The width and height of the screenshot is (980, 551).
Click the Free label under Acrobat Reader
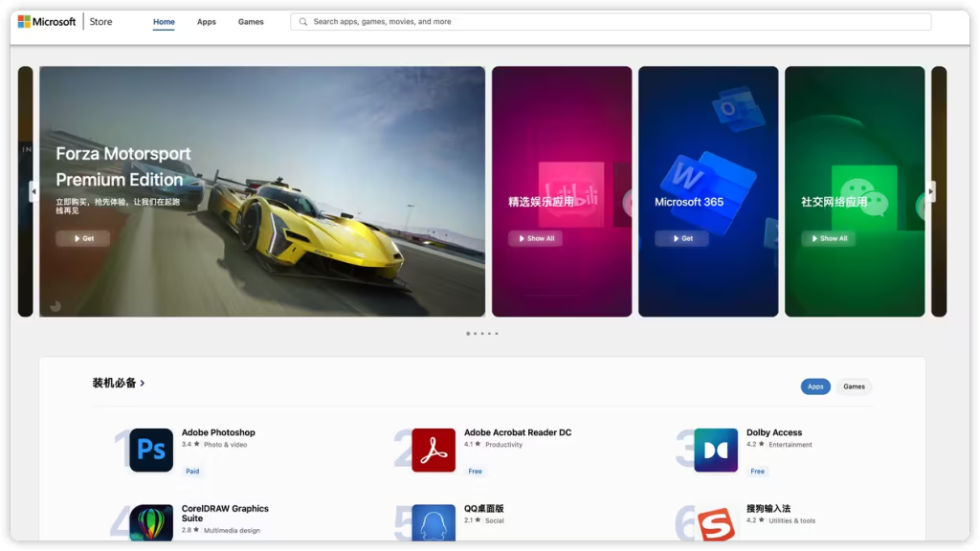point(475,471)
